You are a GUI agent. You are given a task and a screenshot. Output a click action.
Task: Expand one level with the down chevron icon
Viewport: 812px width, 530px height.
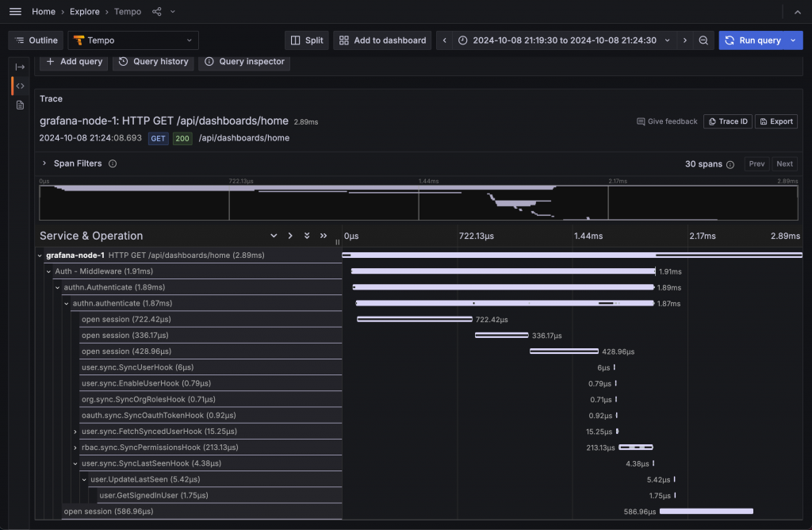coord(274,236)
